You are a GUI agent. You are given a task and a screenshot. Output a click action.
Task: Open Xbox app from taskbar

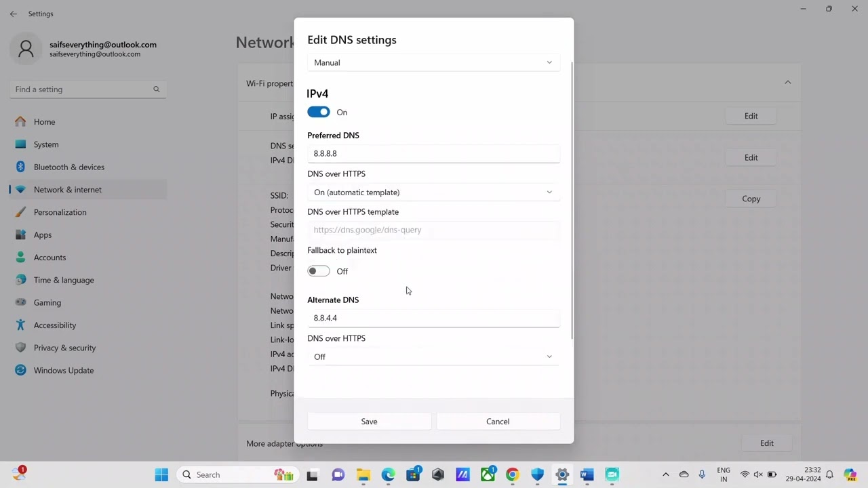(488, 474)
